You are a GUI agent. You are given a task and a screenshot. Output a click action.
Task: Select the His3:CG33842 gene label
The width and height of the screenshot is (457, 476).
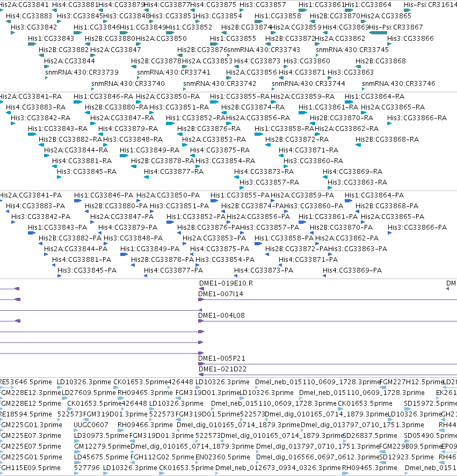(x=34, y=27)
